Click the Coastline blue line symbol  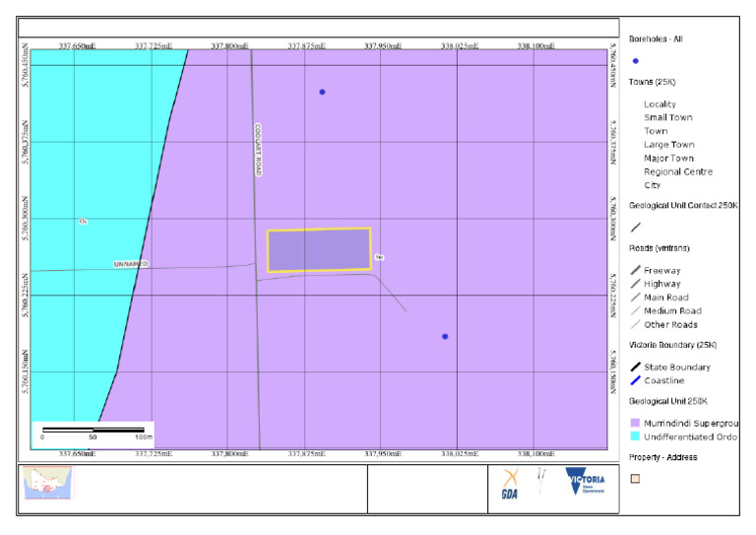pyautogui.click(x=636, y=380)
